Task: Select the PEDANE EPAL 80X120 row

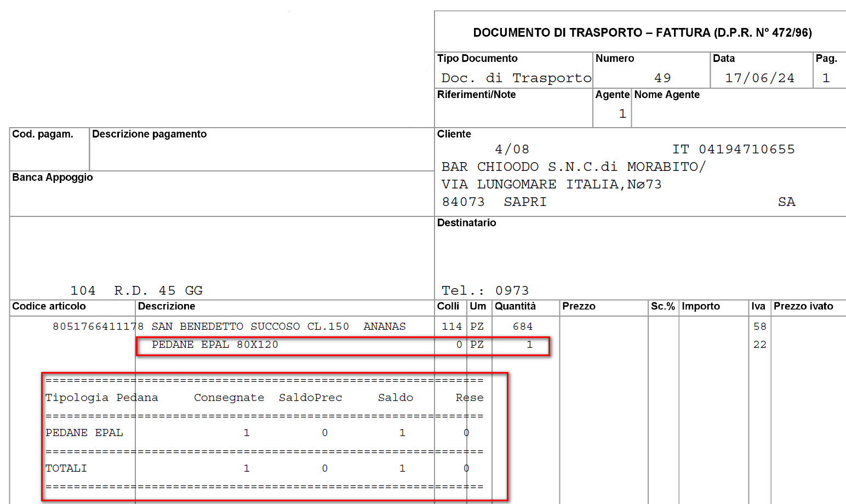Action: (215, 345)
